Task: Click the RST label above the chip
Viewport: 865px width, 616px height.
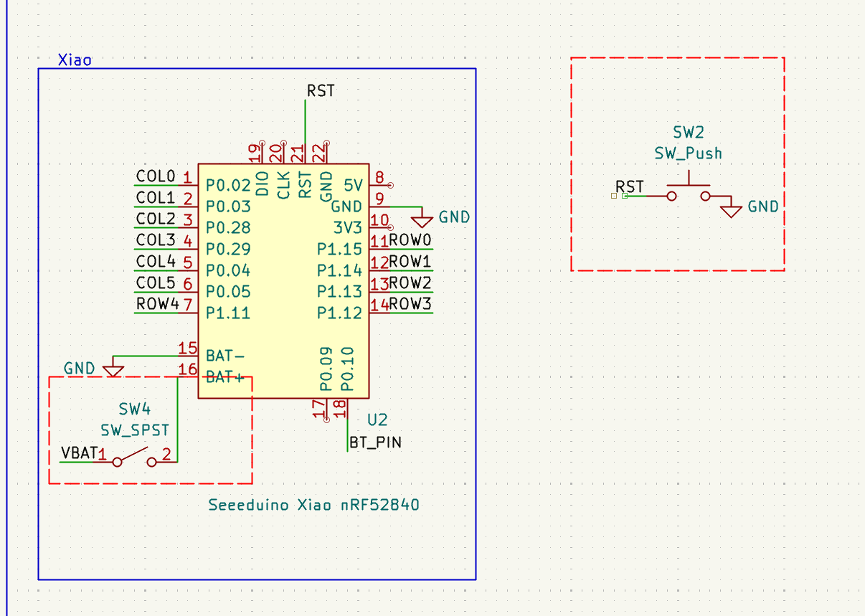Action: click(x=320, y=91)
